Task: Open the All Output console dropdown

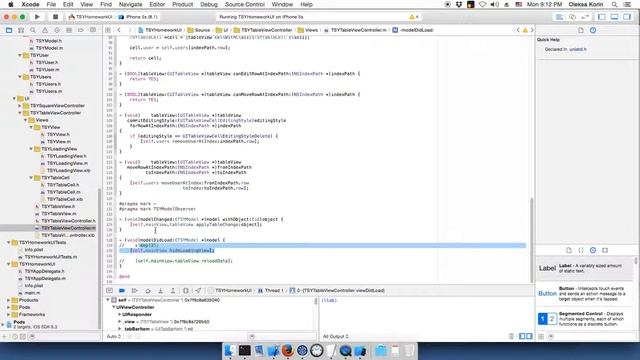Action: click(336, 336)
